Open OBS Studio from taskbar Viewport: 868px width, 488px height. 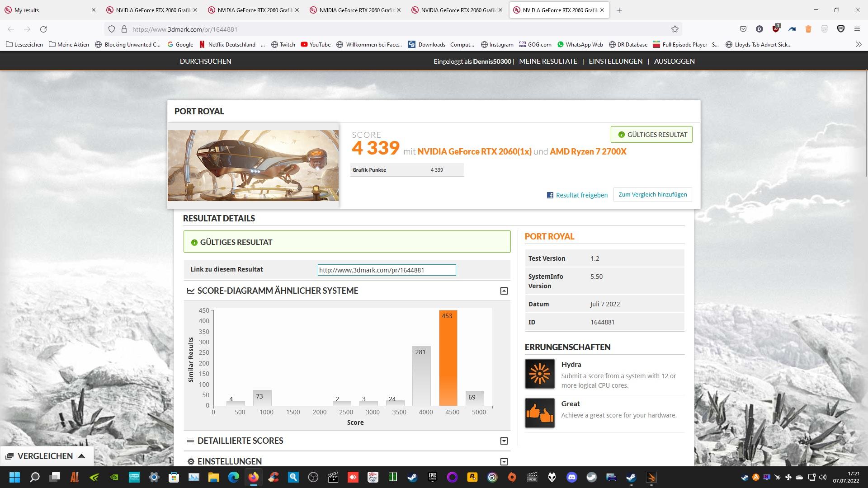[x=313, y=477]
